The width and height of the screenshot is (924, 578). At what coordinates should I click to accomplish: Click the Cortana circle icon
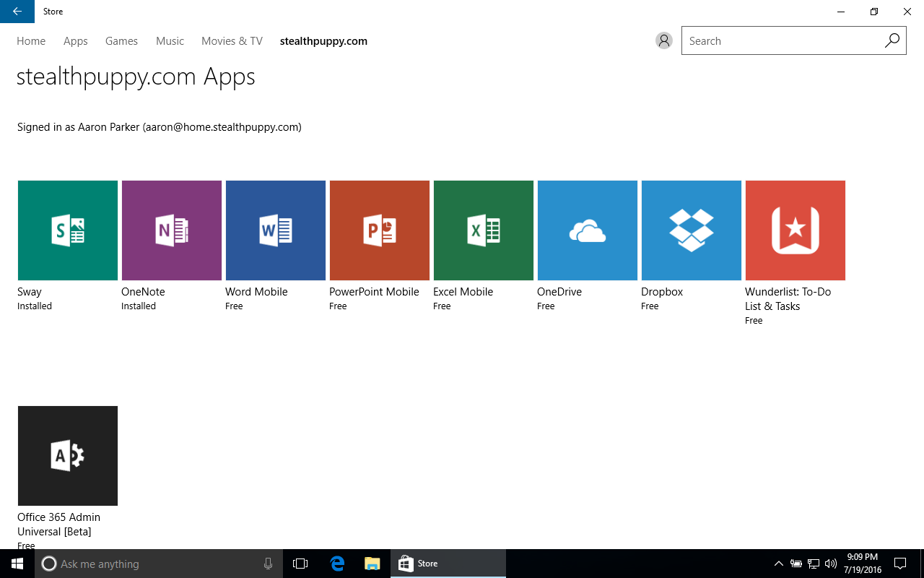(48, 564)
